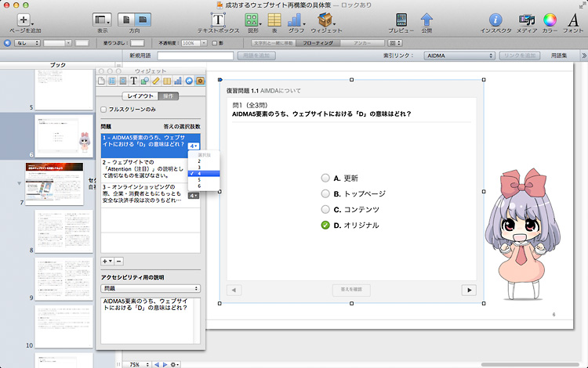Select the Widget inspector gear icon
Screen dimensions: 588x368
200,81
